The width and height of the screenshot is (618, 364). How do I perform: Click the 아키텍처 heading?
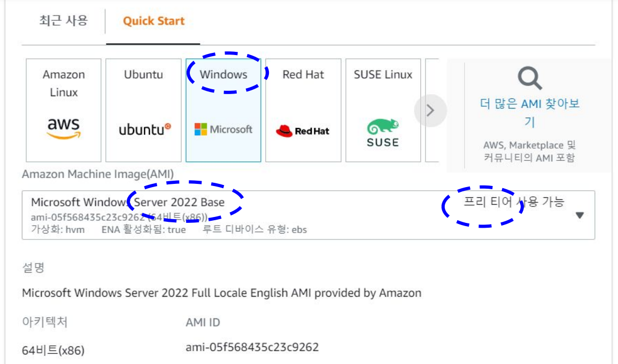(45, 322)
